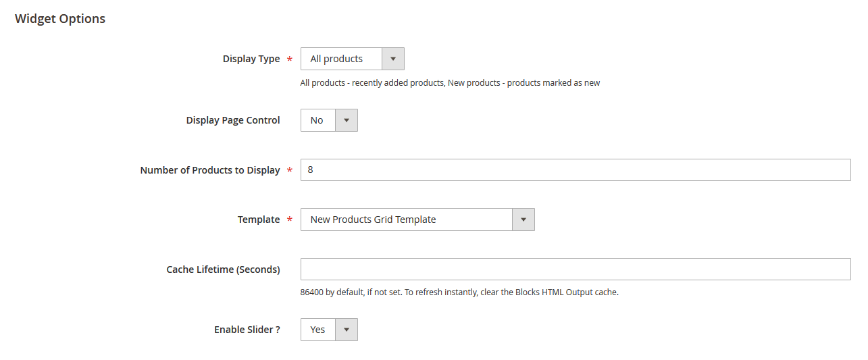Click the Template dropdown arrow icon
The image size is (868, 360).
524,220
